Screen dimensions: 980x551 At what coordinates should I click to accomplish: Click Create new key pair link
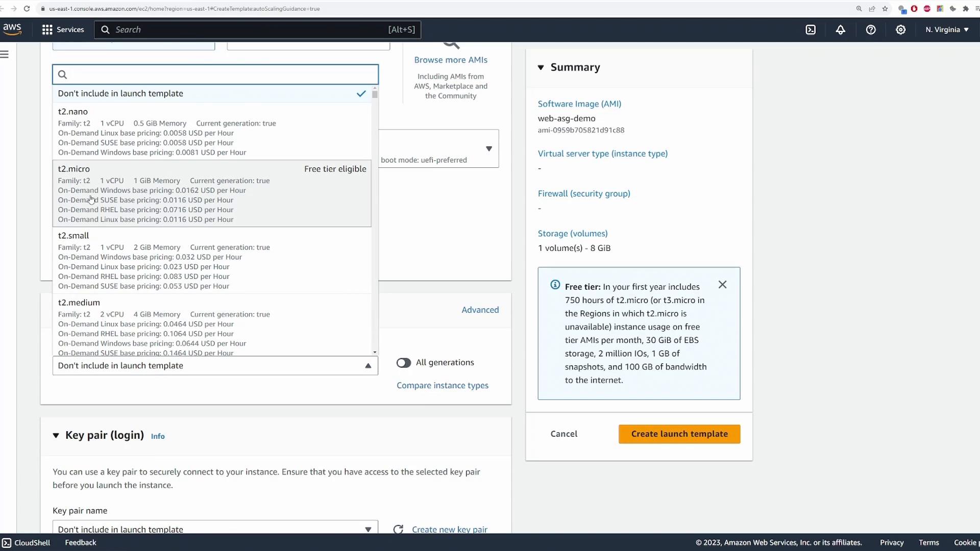tap(450, 529)
